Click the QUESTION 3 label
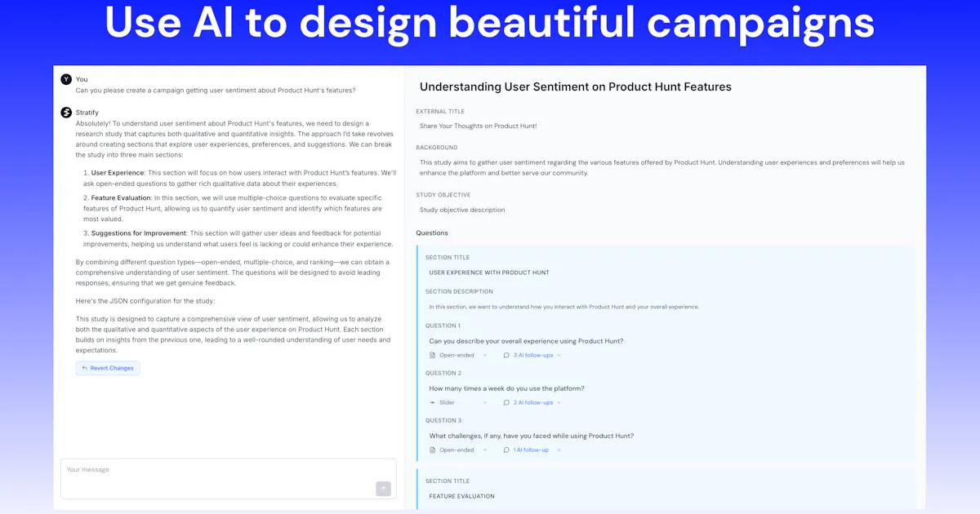Image resolution: width=980 pixels, height=514 pixels. click(x=443, y=420)
